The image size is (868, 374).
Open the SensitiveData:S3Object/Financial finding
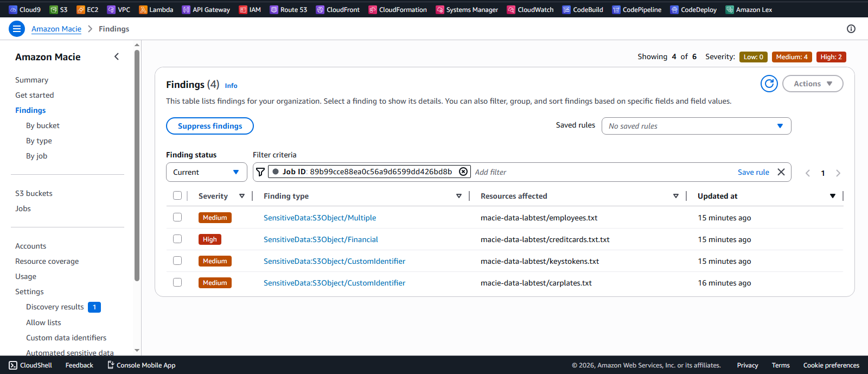tap(321, 239)
